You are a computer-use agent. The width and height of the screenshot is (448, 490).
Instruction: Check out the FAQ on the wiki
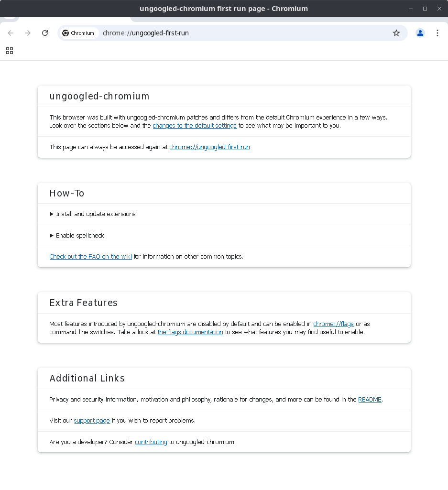[x=90, y=256]
